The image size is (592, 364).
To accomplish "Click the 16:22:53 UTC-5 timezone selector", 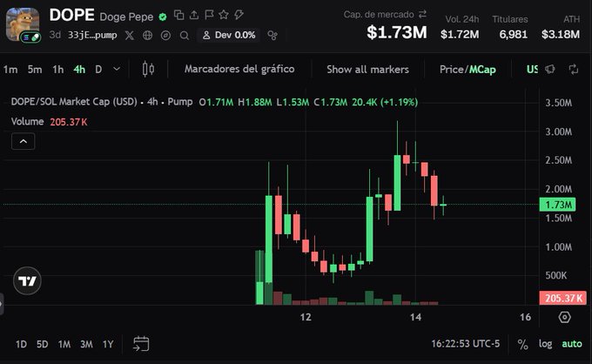I will pyautogui.click(x=466, y=344).
